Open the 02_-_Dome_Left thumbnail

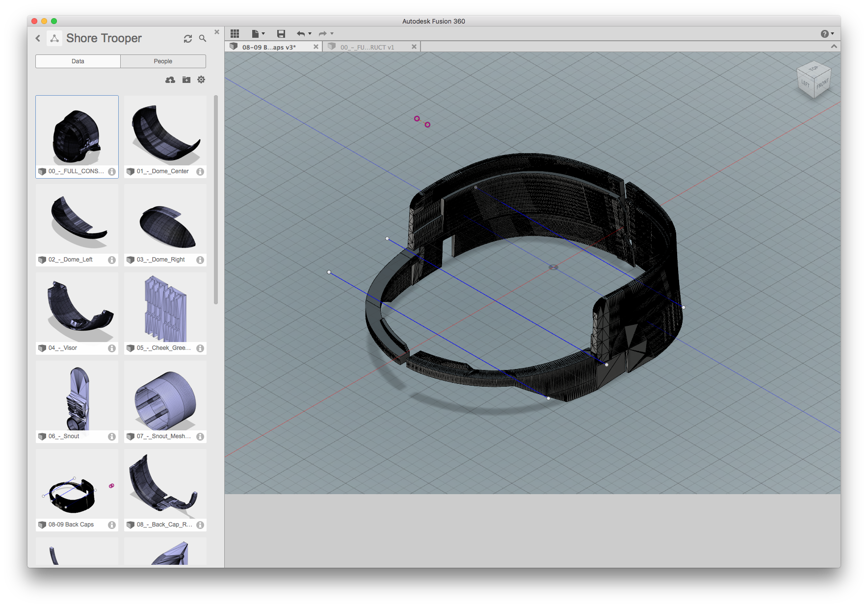click(x=77, y=219)
